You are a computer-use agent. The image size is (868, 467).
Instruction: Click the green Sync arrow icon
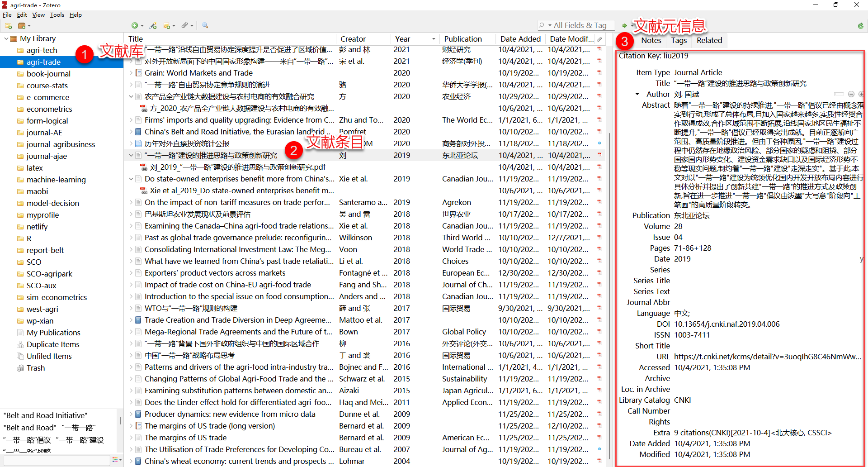pyautogui.click(x=860, y=26)
